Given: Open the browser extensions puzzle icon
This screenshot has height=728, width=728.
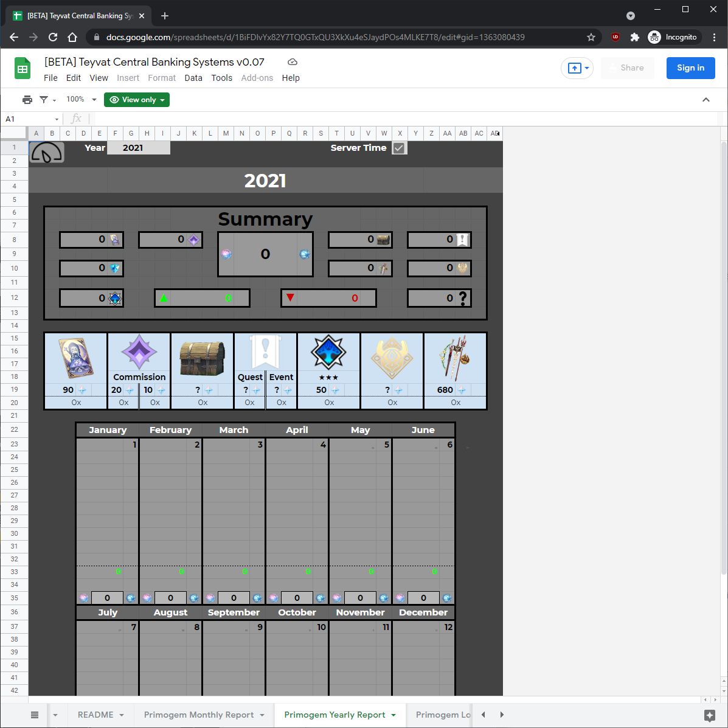Looking at the screenshot, I should point(634,37).
